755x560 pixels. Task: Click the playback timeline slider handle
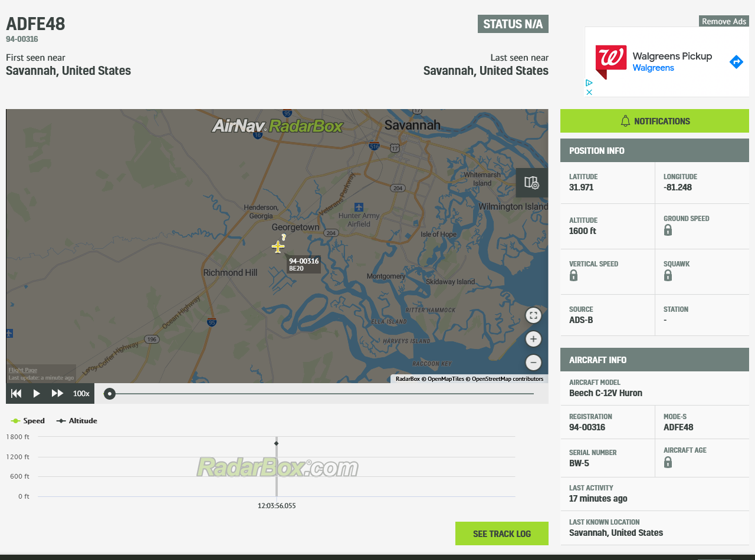click(110, 394)
